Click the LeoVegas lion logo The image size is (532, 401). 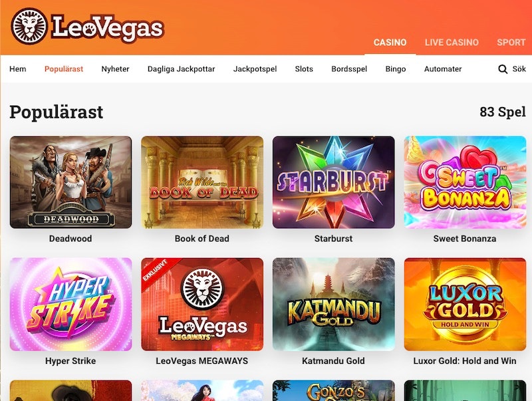(x=29, y=27)
